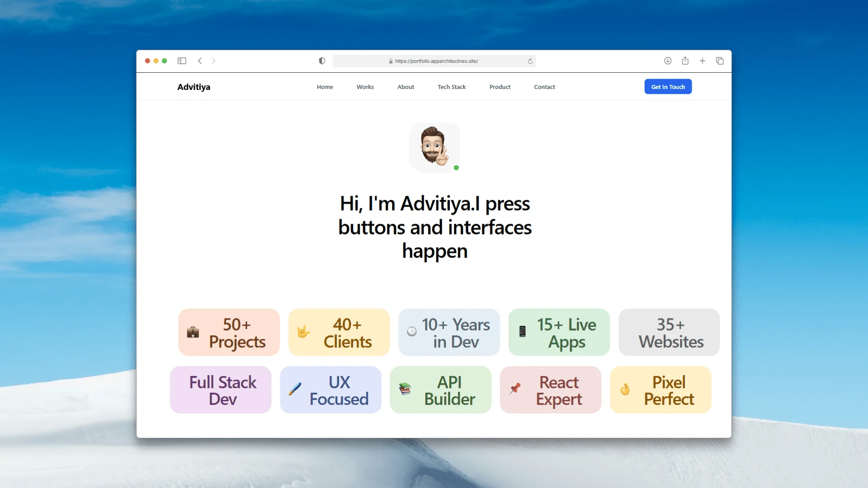
Task: Click the React Expert badge
Action: 550,390
